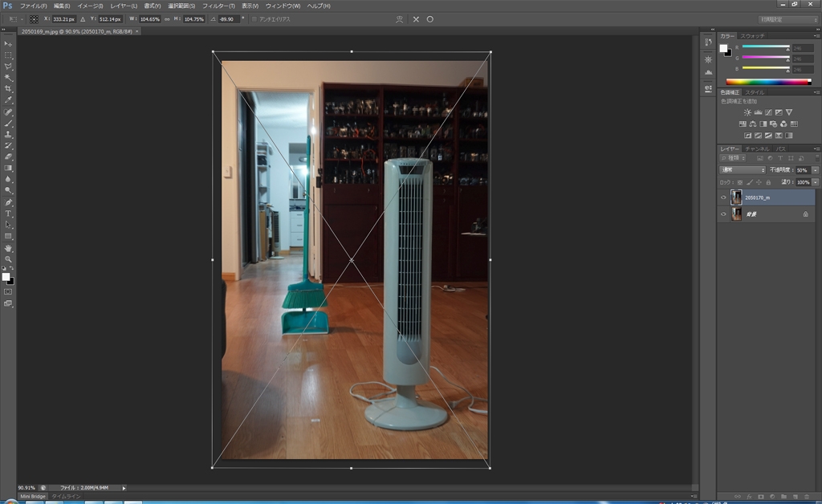Add a Curves adjustment
The height and width of the screenshot is (504, 822).
click(x=768, y=112)
